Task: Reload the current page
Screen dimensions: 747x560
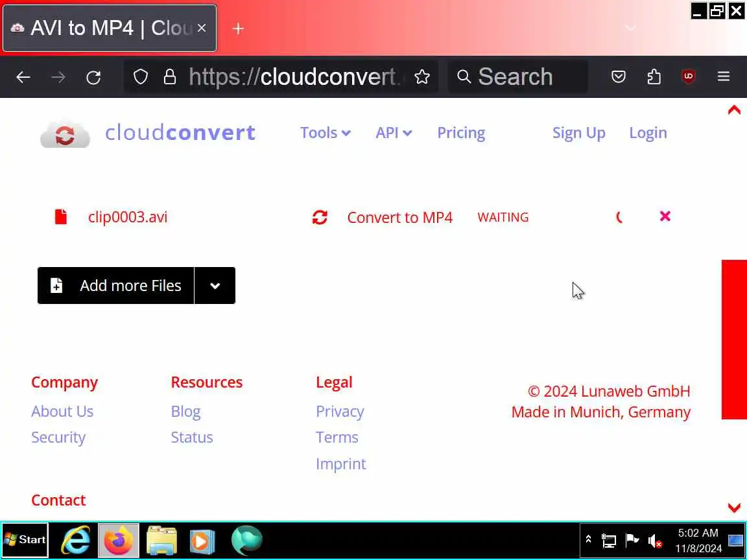Action: [x=93, y=77]
